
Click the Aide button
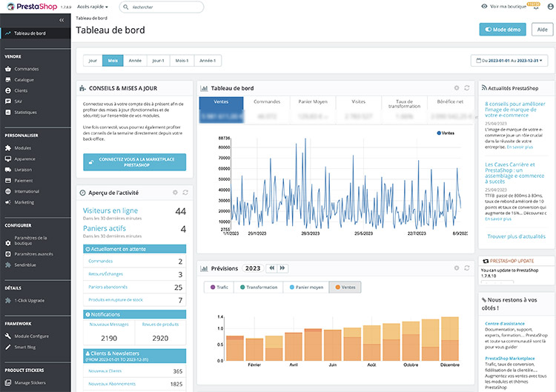(x=542, y=30)
